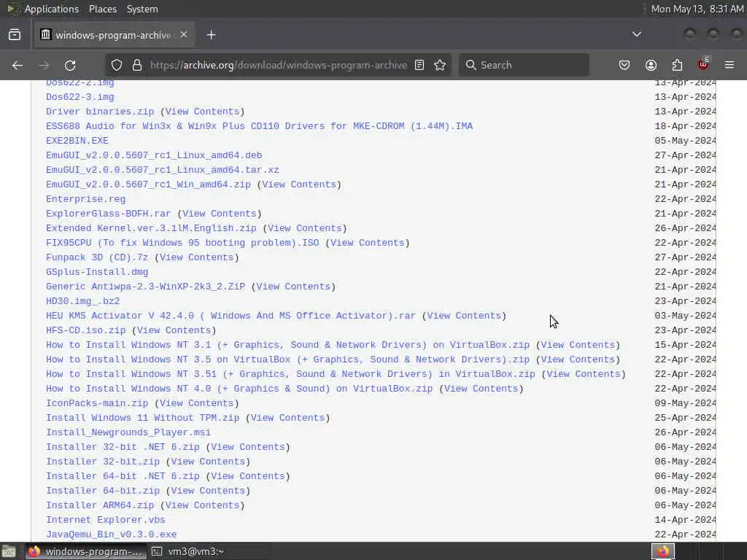This screenshot has width=747, height=560.
Task: View Contents of EmuGUI Win_amd64.zip
Action: 299,184
